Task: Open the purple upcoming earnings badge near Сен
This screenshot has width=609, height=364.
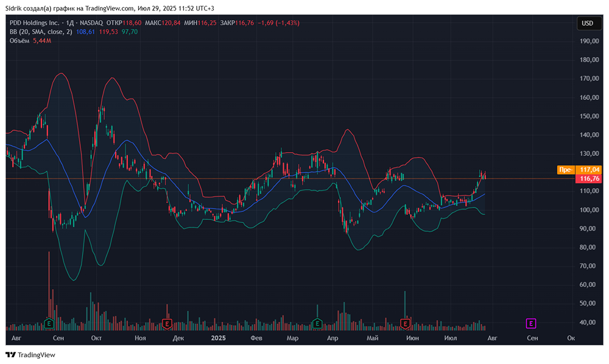Action: click(532, 324)
